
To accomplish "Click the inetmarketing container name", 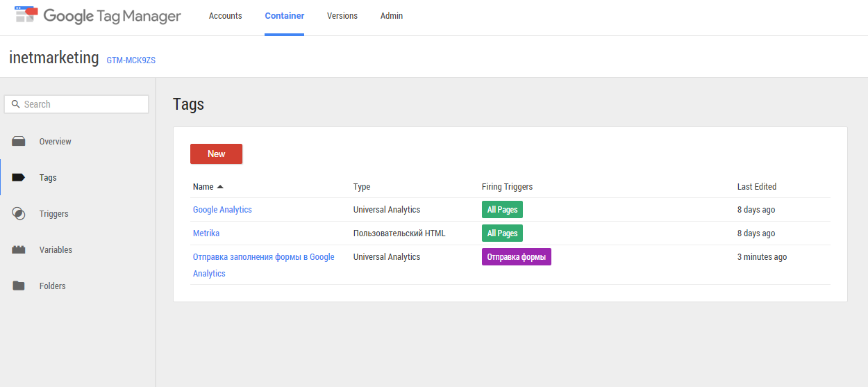I will click(x=54, y=58).
